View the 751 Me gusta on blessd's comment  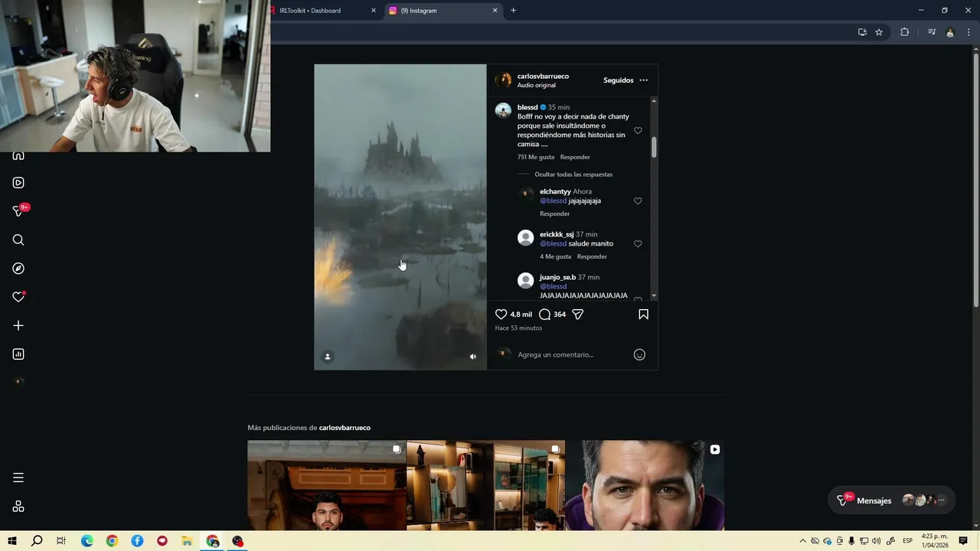[536, 157]
